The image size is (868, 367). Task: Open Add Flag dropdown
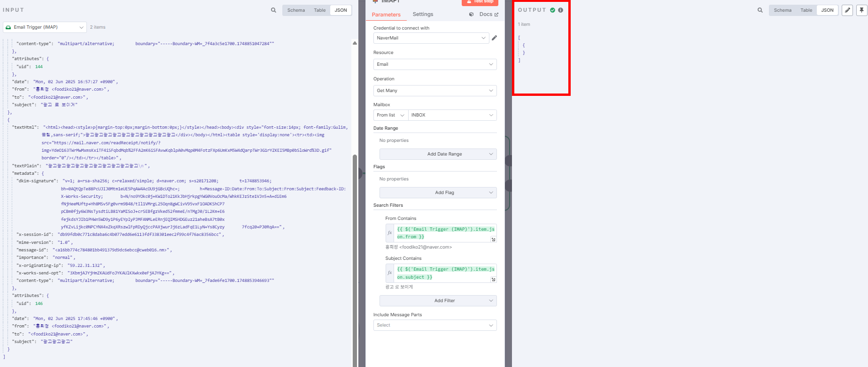pyautogui.click(x=438, y=193)
